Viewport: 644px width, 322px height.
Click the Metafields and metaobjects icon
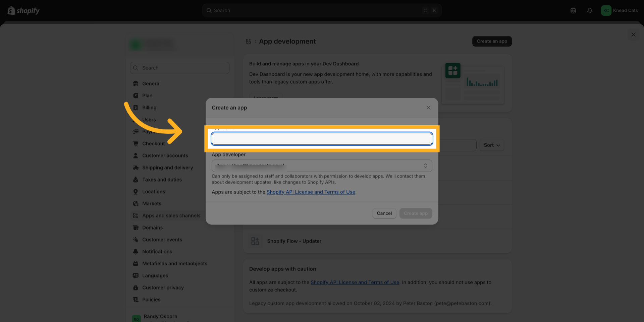point(136,264)
